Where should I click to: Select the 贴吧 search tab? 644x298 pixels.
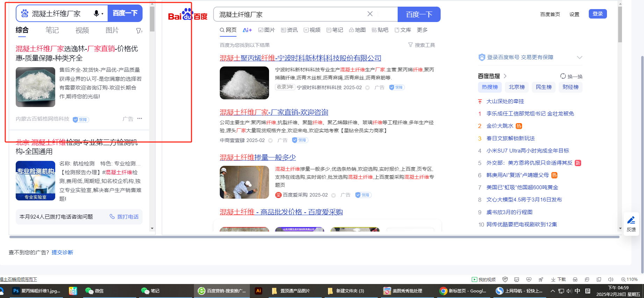point(380,30)
